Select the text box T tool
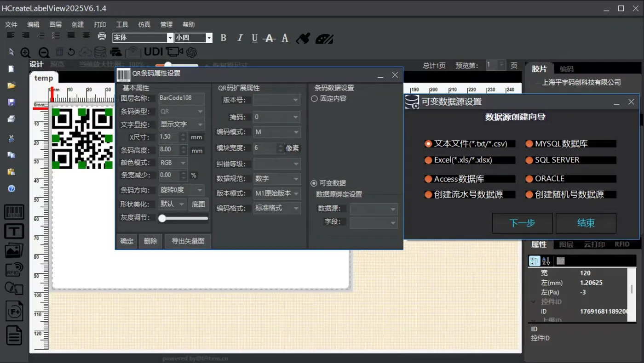This screenshot has width=644, height=363. 14,231
